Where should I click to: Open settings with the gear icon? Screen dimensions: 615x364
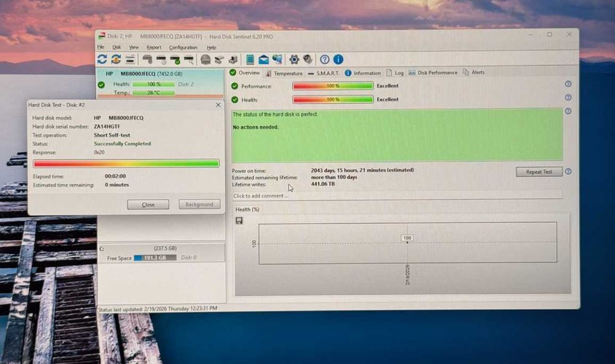(294, 60)
